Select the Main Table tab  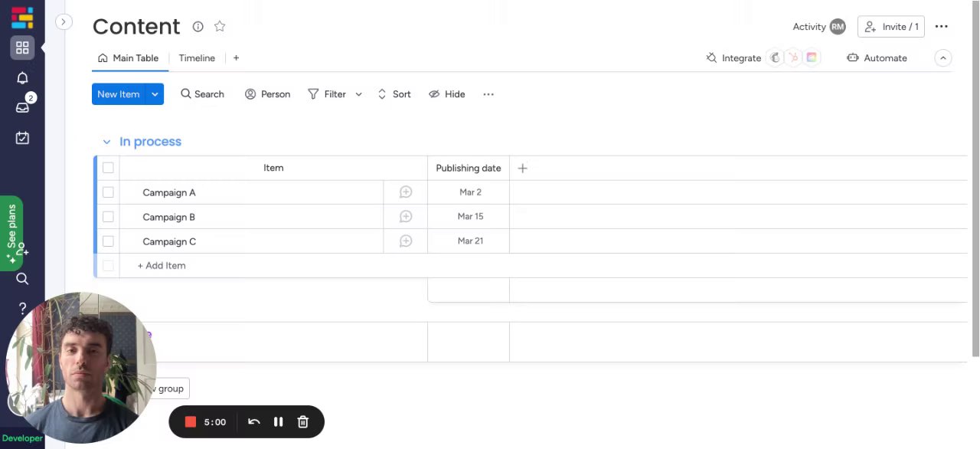(x=129, y=58)
